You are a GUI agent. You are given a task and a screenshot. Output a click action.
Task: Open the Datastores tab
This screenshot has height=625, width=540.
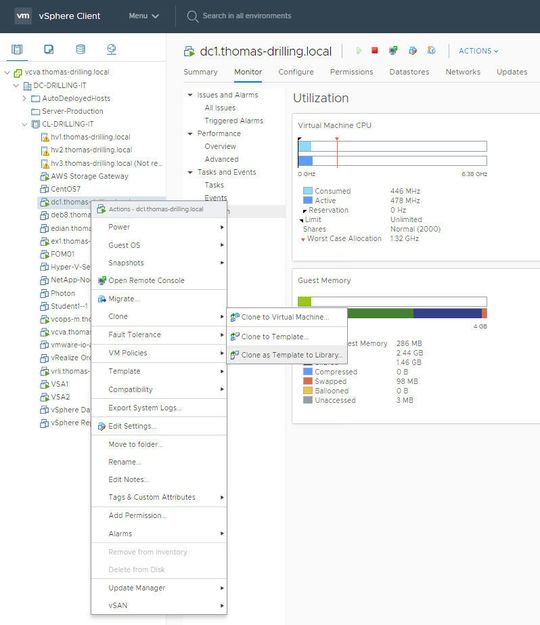tap(409, 72)
